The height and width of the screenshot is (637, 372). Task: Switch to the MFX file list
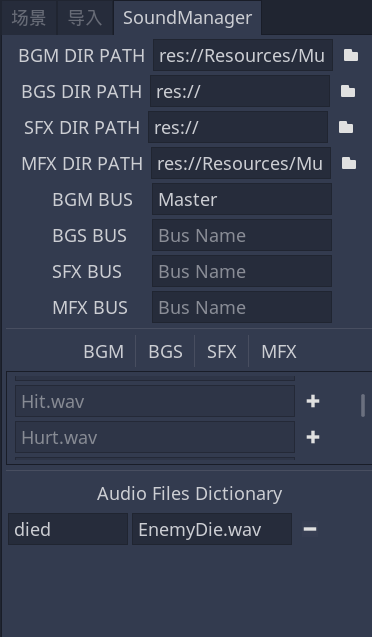point(279,351)
